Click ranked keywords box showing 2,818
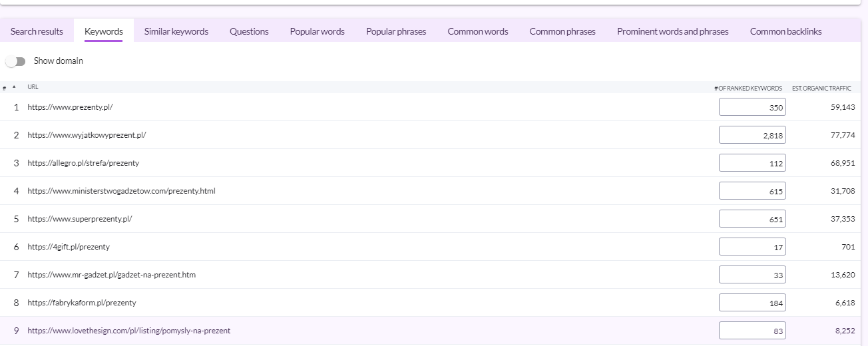This screenshot has height=346, width=868. coord(752,135)
